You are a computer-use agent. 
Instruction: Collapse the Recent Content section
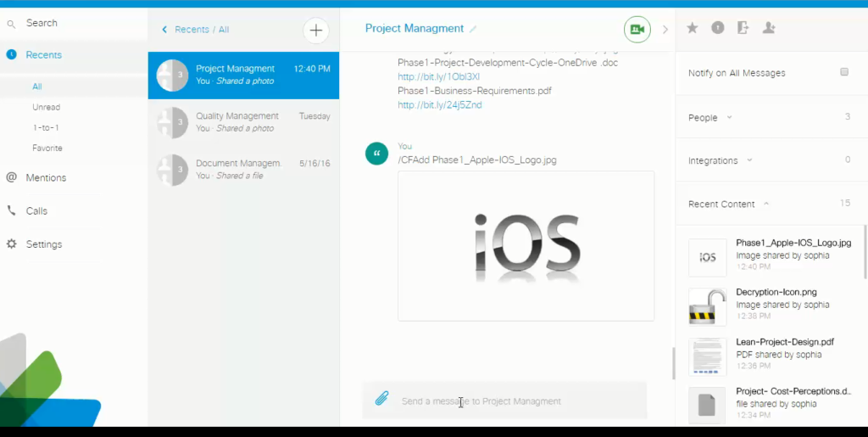tap(766, 204)
